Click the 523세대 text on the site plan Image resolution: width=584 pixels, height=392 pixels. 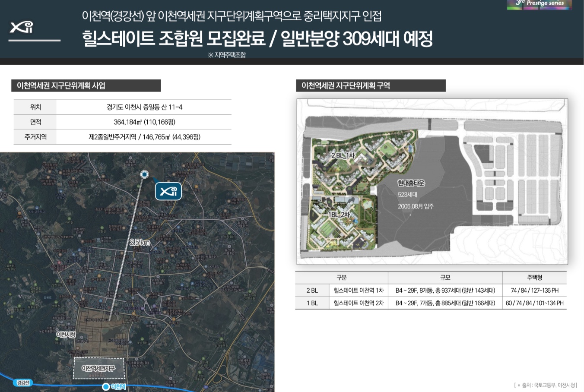tap(407, 195)
